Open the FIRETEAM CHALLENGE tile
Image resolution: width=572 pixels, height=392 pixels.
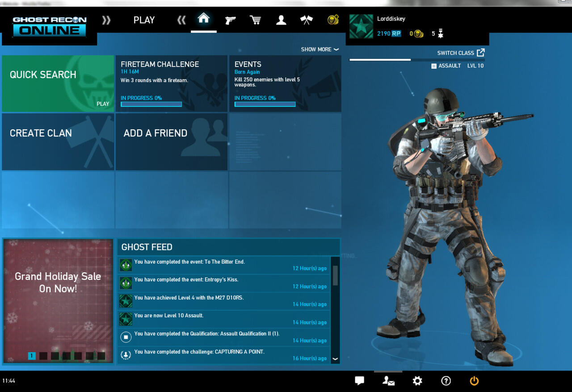(172, 83)
